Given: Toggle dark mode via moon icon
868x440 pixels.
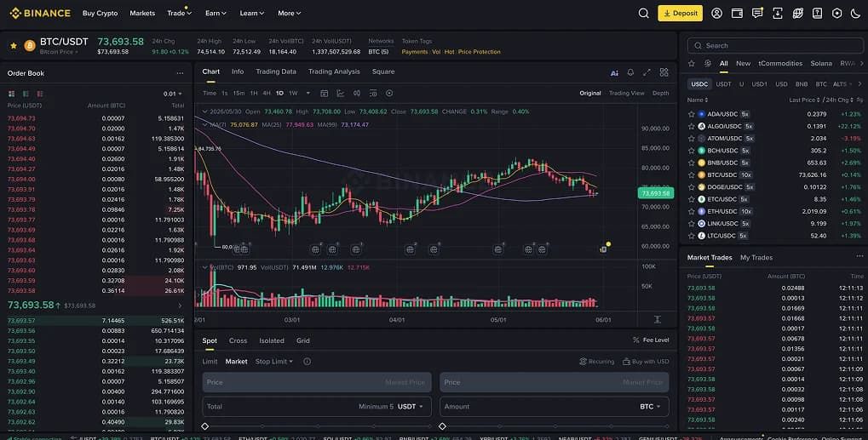Looking at the screenshot, I should tap(856, 14).
